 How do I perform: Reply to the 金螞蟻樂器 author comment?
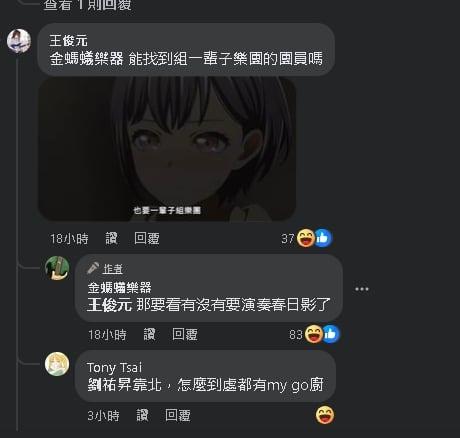[185, 334]
